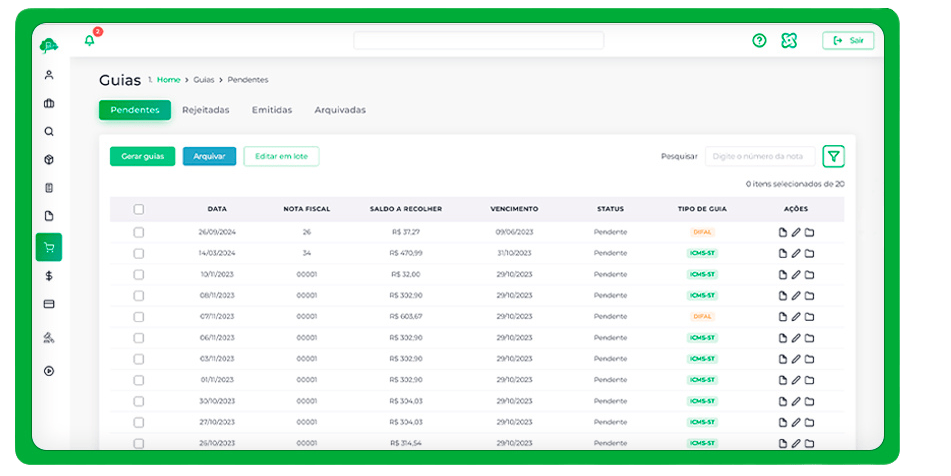Image resolution: width=951 pixels, height=476 pixels.
Task: Open the notifications bell
Action: pyautogui.click(x=90, y=41)
